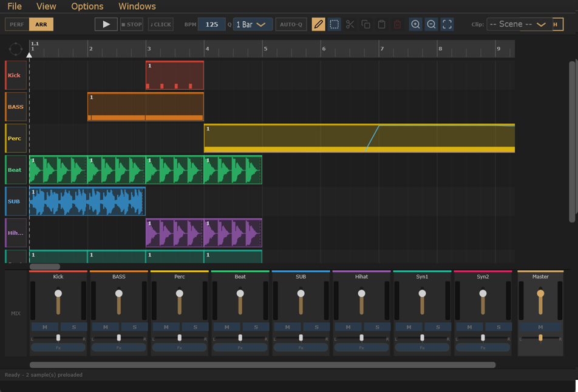Open Fx for Syn2 channel
This screenshot has width=578, height=392.
point(483,348)
